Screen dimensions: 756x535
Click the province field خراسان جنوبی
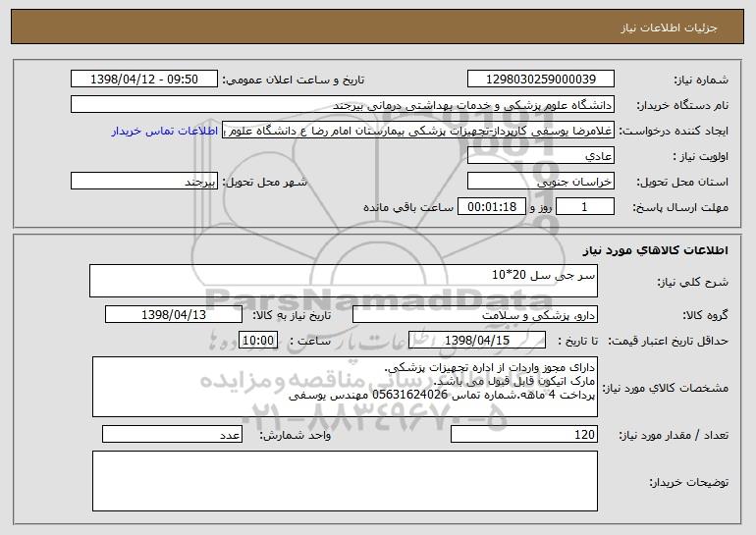pyautogui.click(x=540, y=182)
